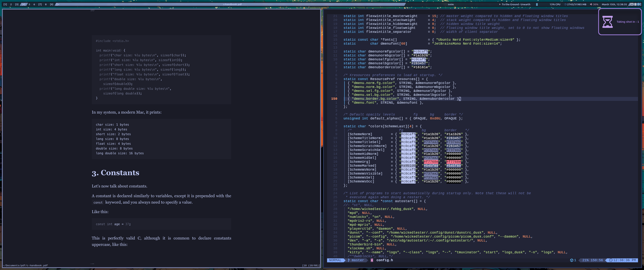
Task: Click the speaker volume icon at 30%
Action: tap(591, 4)
